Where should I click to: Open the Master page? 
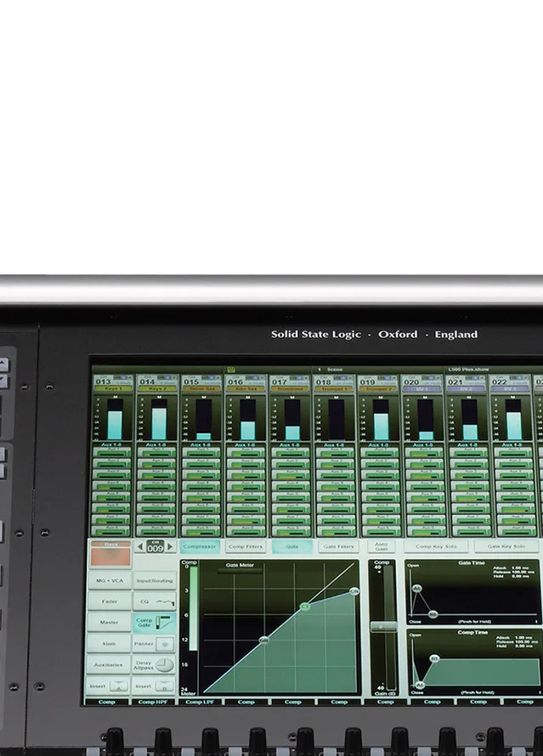click(x=110, y=623)
